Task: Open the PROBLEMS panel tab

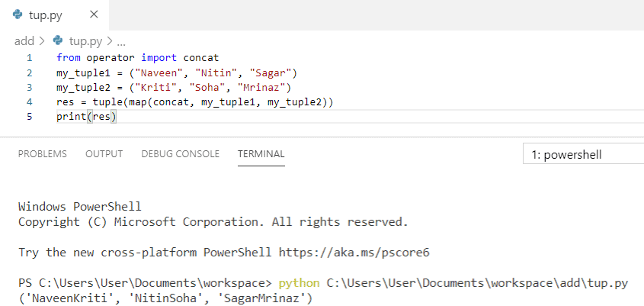Action: 43,154
